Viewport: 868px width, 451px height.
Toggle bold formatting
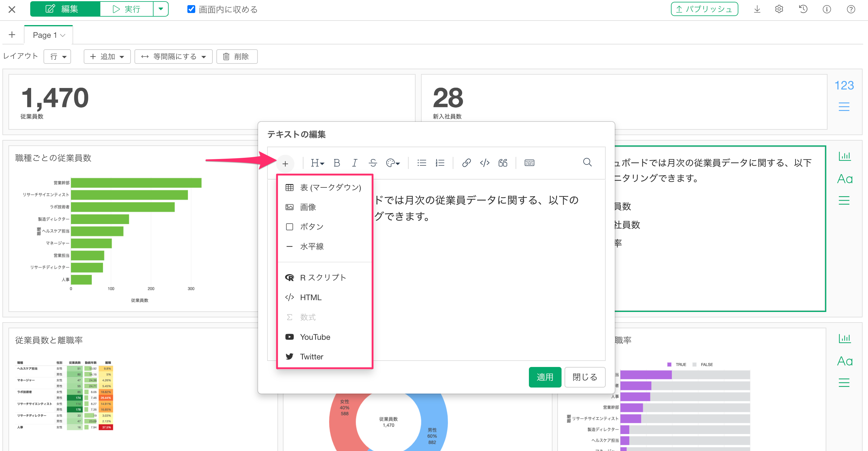click(337, 163)
